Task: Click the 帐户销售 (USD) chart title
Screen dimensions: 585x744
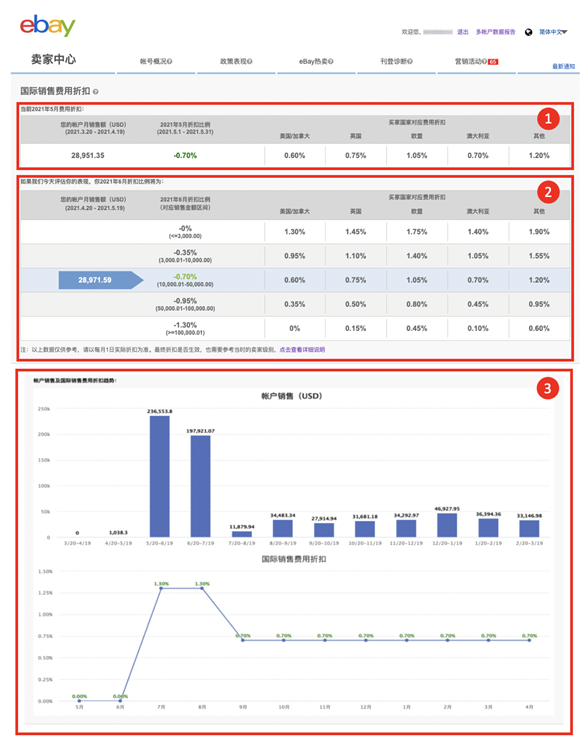Action: 292,396
